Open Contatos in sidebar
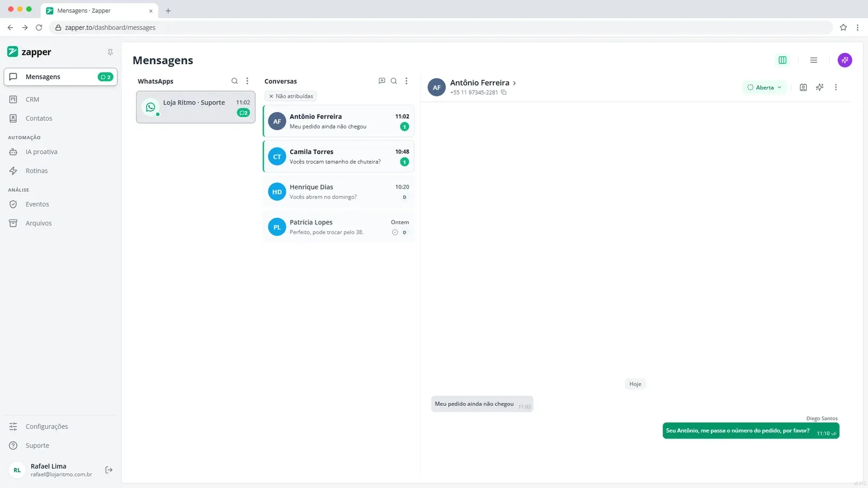Screen dimensions: 868x488 pyautogui.click(x=60, y=118)
